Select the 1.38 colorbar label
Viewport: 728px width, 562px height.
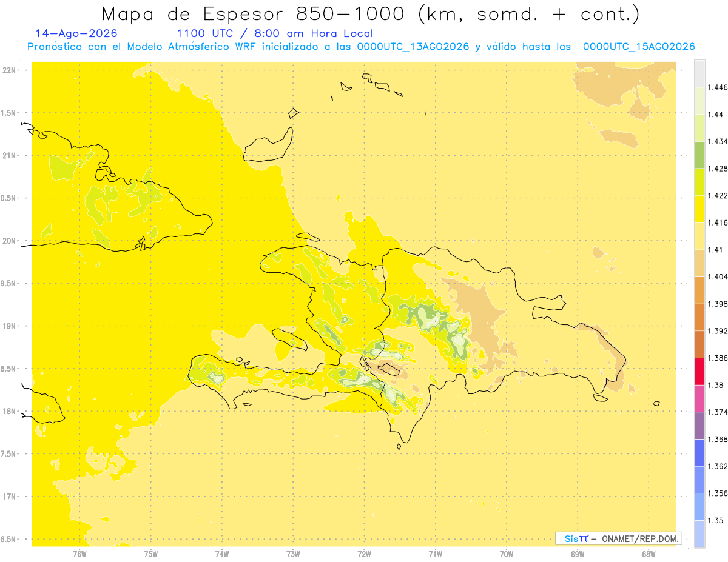click(x=717, y=385)
